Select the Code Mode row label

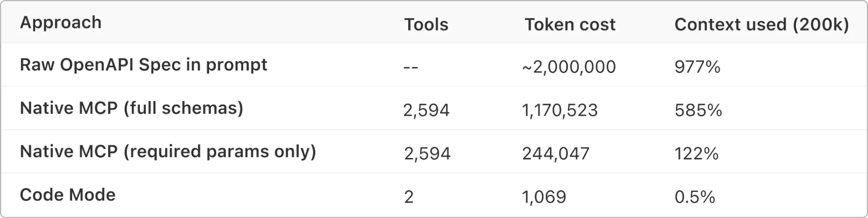(68, 195)
